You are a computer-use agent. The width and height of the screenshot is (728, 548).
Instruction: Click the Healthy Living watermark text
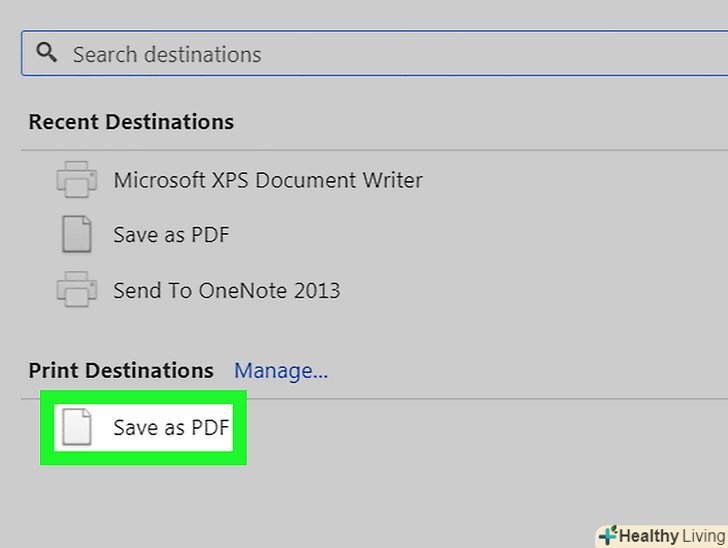pyautogui.click(x=667, y=536)
